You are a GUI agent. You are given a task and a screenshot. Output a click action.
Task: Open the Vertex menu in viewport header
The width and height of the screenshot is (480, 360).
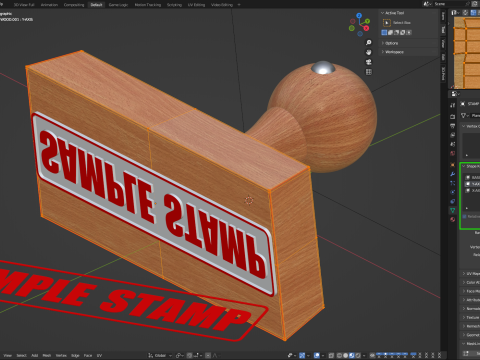pos(61,356)
